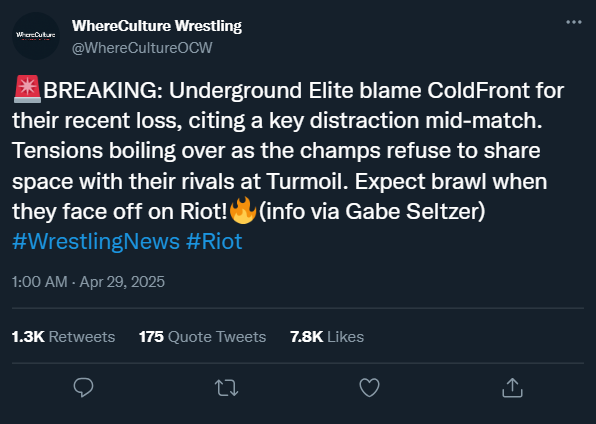Image resolution: width=596 pixels, height=424 pixels.
Task: Open WhereCulture Wrestling display name
Action: click(157, 26)
